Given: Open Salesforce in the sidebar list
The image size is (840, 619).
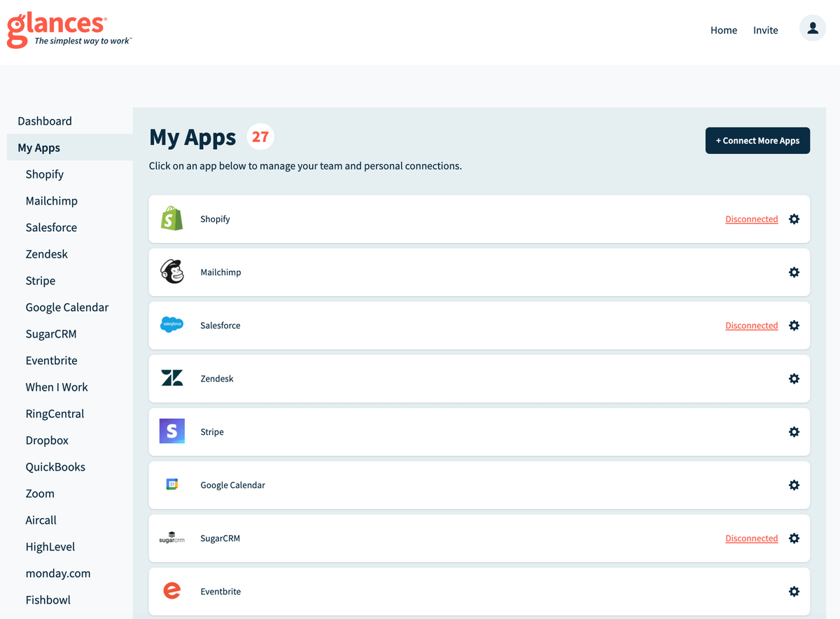Looking at the screenshot, I should (x=51, y=228).
